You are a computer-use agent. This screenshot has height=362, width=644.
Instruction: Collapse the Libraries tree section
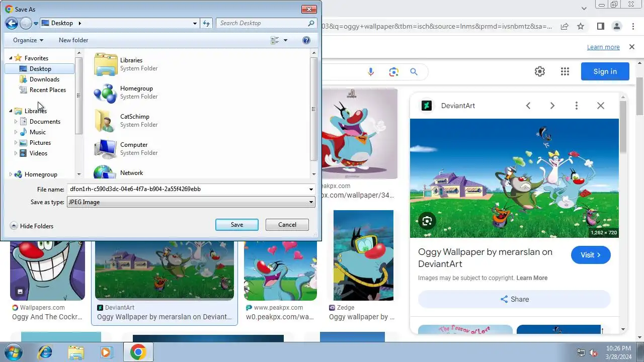point(11,111)
